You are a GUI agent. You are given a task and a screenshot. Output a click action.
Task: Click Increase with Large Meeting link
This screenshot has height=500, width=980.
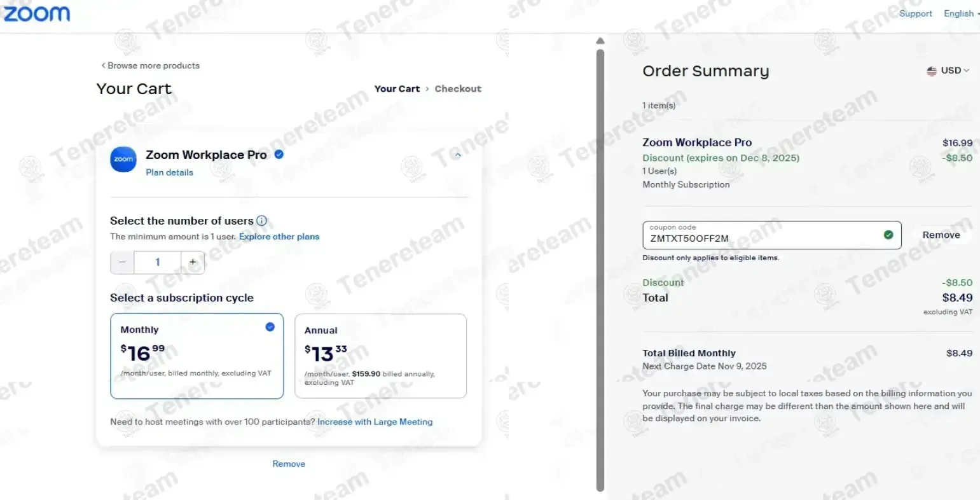pos(375,422)
